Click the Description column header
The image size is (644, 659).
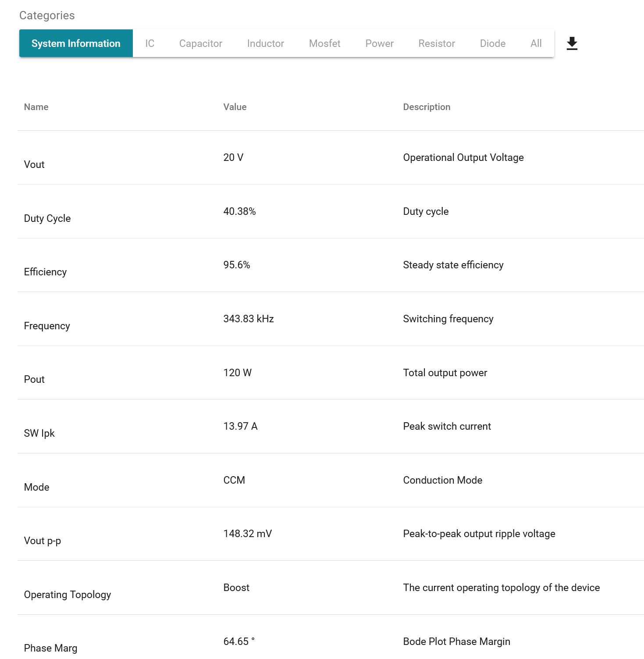[x=427, y=107]
